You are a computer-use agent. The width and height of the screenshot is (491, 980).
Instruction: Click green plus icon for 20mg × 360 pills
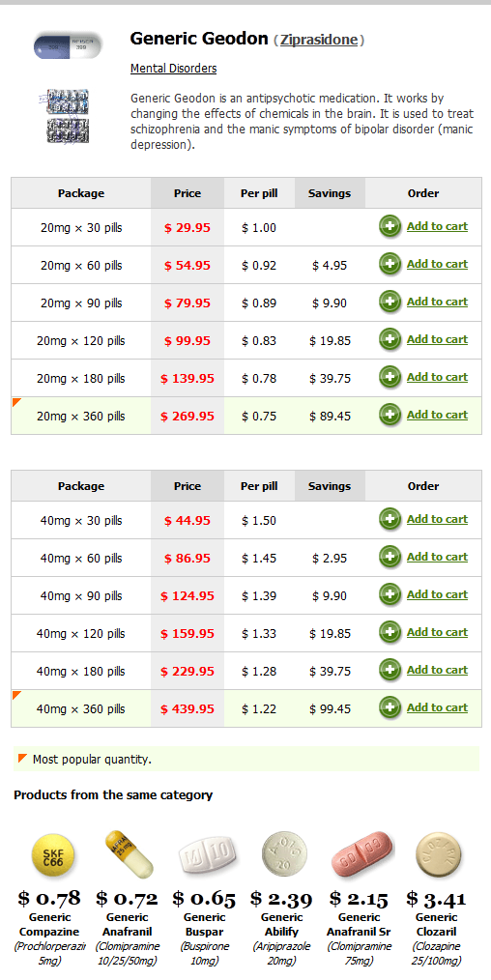coord(390,415)
